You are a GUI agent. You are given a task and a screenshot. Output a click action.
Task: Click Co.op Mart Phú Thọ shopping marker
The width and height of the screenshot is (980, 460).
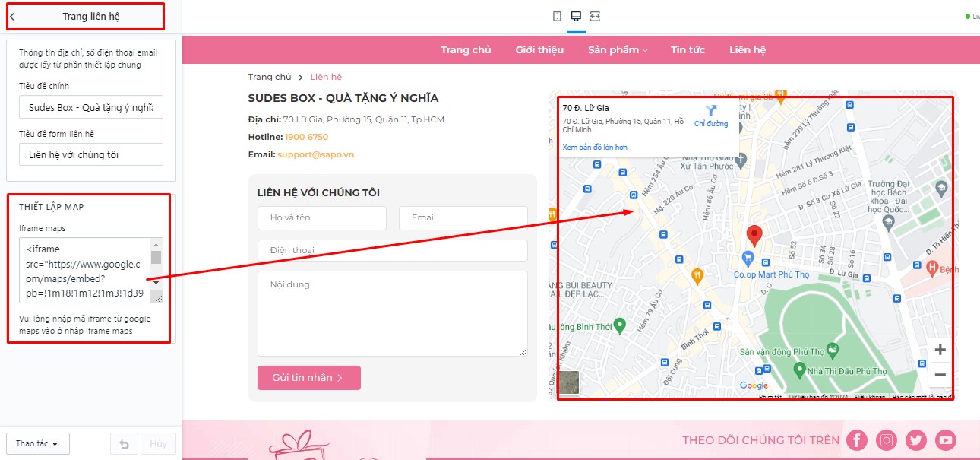[x=748, y=259]
